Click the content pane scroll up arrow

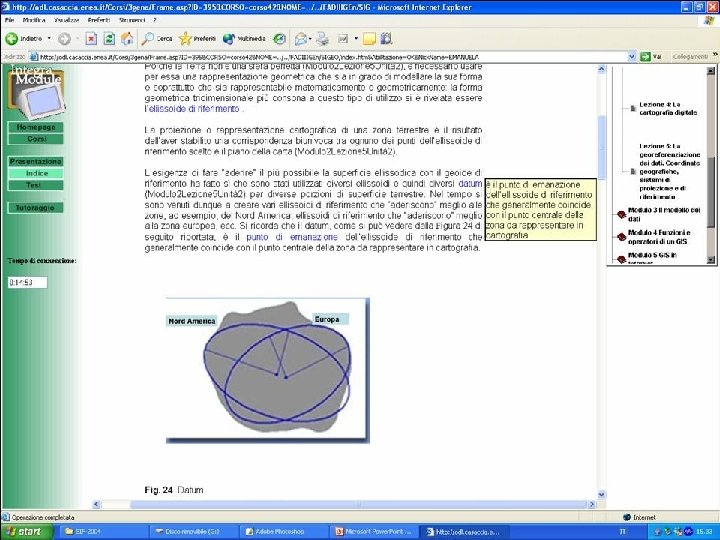point(602,69)
